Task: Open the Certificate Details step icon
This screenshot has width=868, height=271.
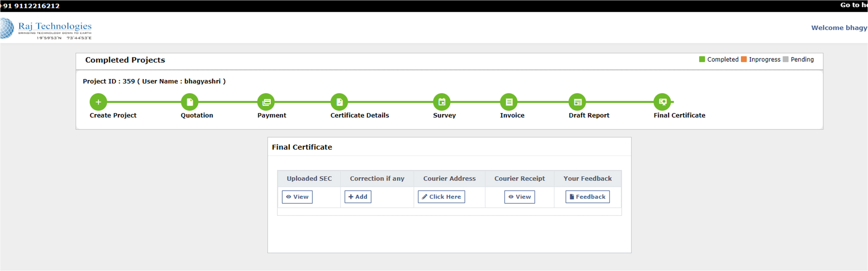Action: [x=339, y=102]
